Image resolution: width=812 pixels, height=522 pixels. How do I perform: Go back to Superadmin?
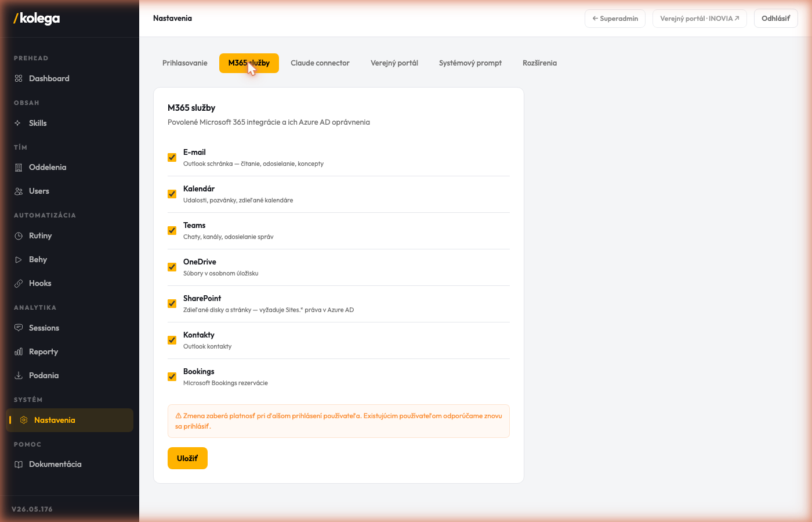click(x=615, y=19)
